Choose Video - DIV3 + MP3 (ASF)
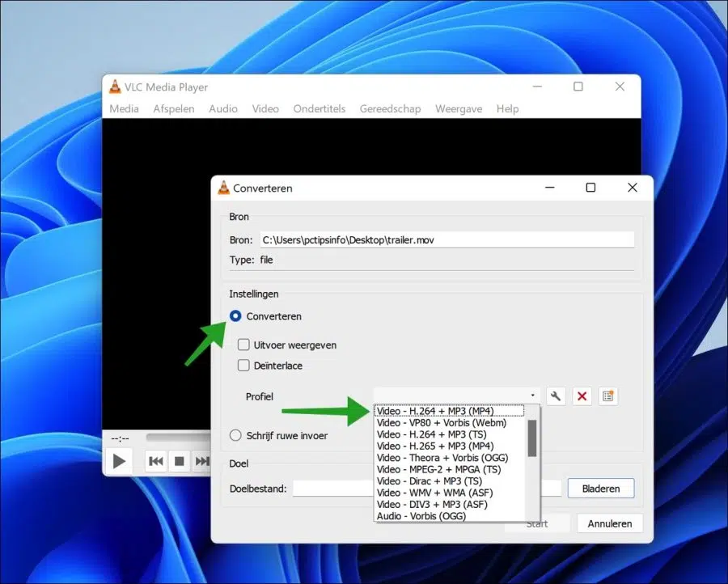 (450, 504)
